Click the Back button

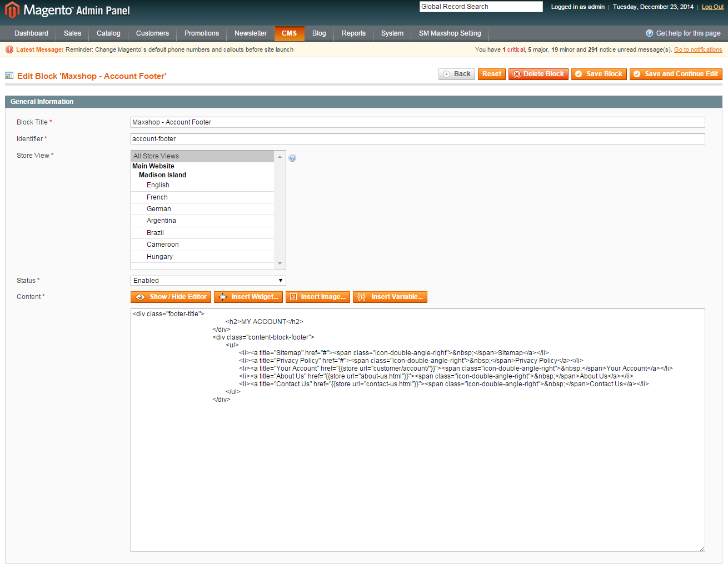click(457, 74)
